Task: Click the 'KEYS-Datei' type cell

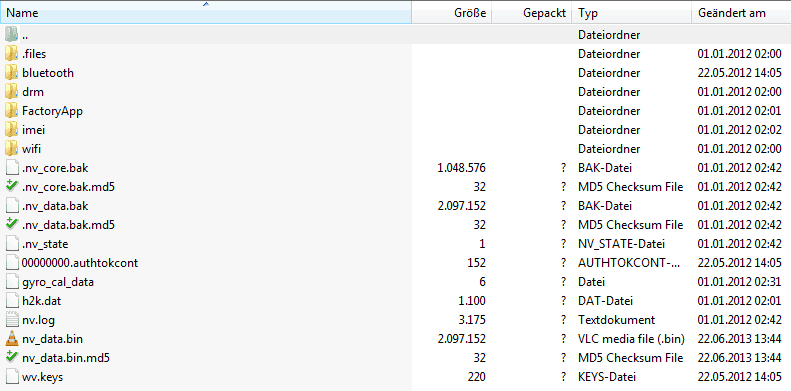Action: coord(607,377)
